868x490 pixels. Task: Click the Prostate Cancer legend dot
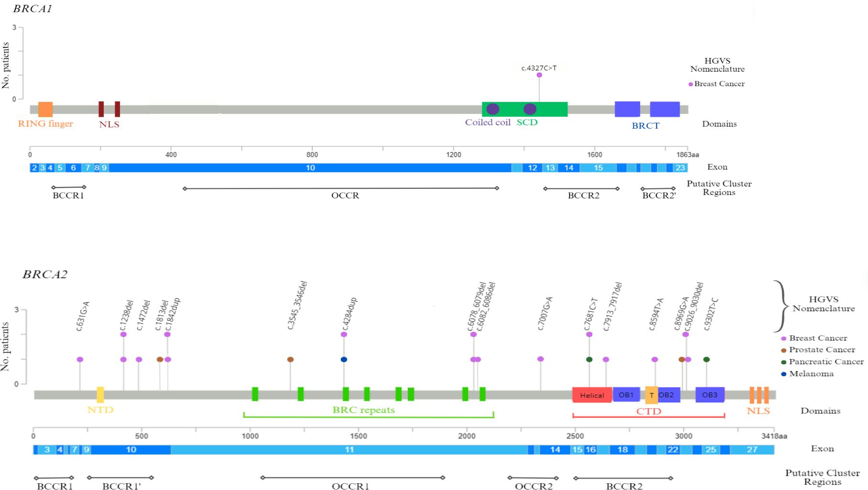tap(783, 350)
